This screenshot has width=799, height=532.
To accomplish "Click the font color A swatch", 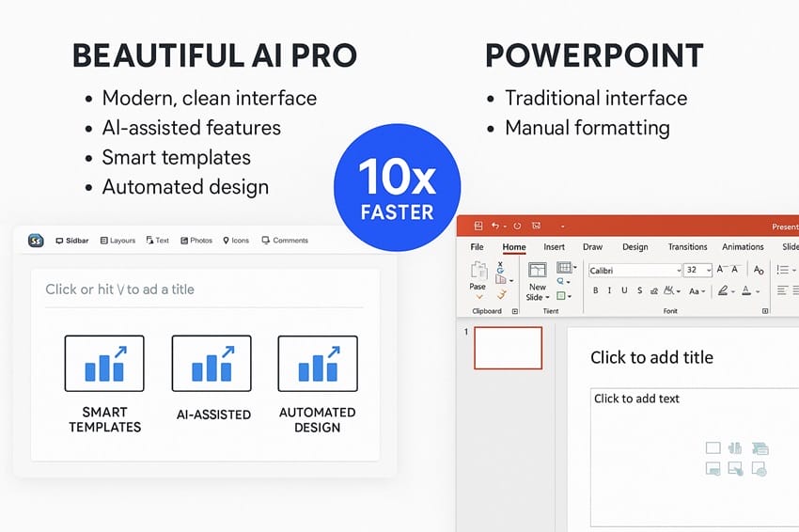I will [746, 291].
